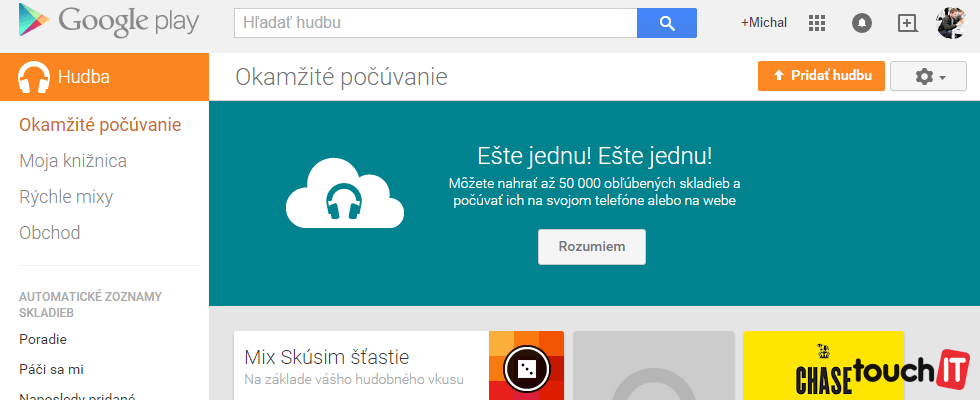The height and width of the screenshot is (400, 980).
Task: Dismiss the banner with Rozumiem
Action: pos(592,247)
